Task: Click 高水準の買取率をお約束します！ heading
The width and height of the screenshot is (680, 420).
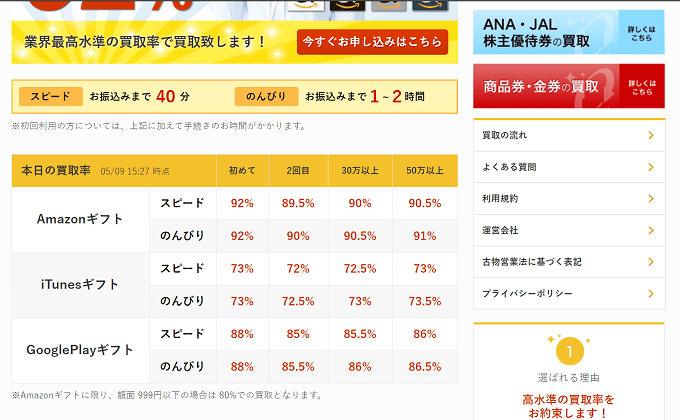Action: click(x=569, y=406)
